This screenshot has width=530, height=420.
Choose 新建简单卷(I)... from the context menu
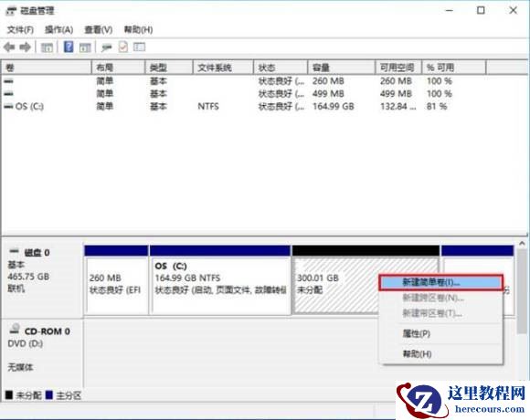[x=440, y=282]
